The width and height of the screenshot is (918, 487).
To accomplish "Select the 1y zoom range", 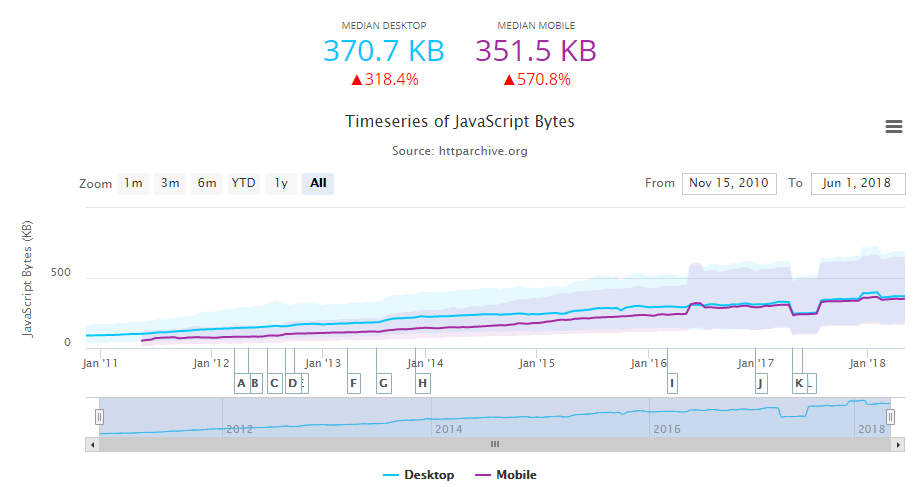I will pyautogui.click(x=281, y=183).
